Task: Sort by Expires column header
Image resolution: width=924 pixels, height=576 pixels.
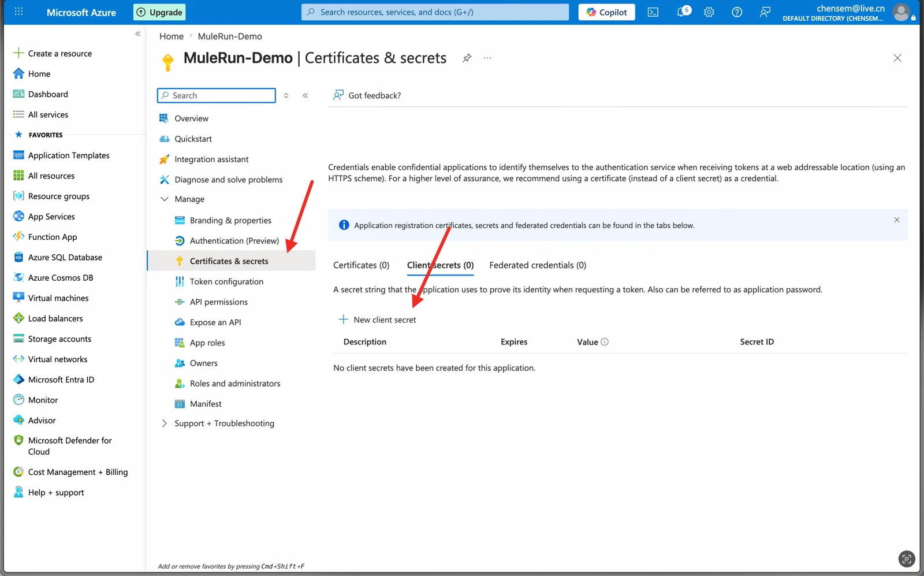Action: [x=514, y=342]
